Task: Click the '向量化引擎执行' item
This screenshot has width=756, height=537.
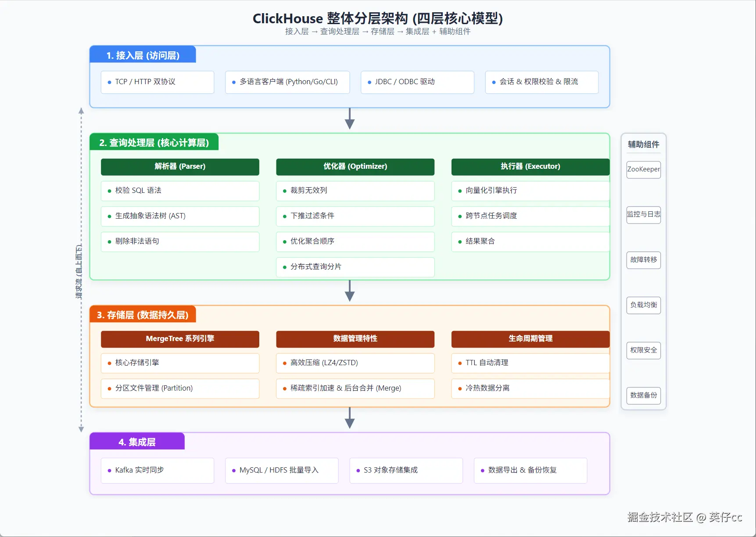Action: (x=530, y=191)
